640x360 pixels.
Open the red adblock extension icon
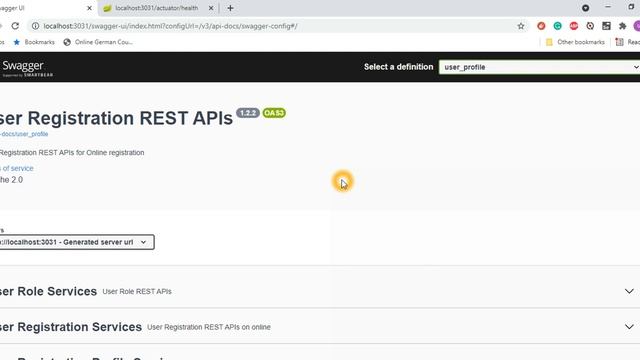(574, 26)
